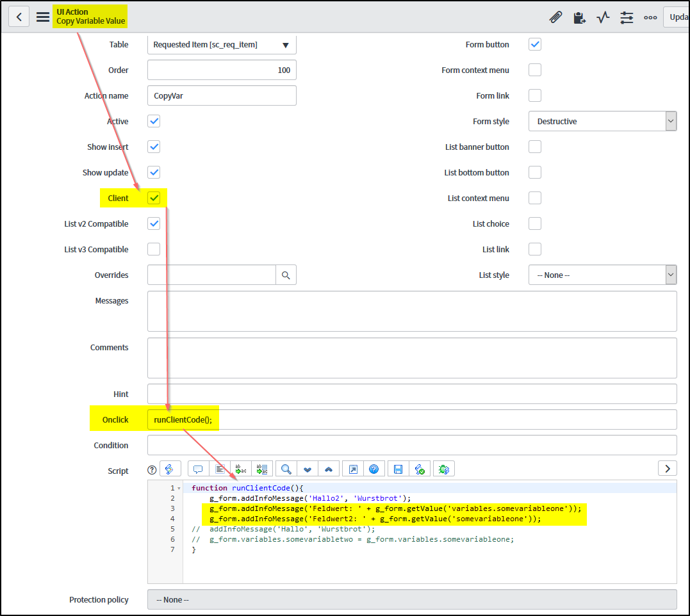Enable List bottom button checkbox

coord(535,172)
